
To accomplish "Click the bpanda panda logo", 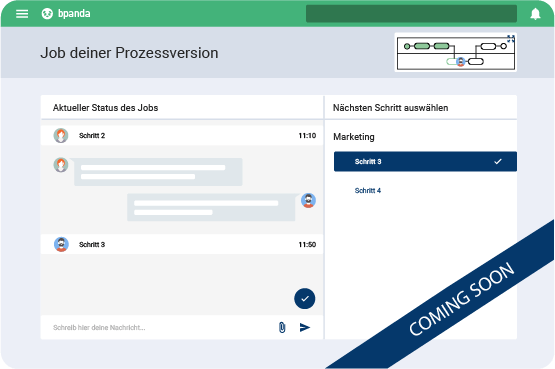I will [x=47, y=13].
